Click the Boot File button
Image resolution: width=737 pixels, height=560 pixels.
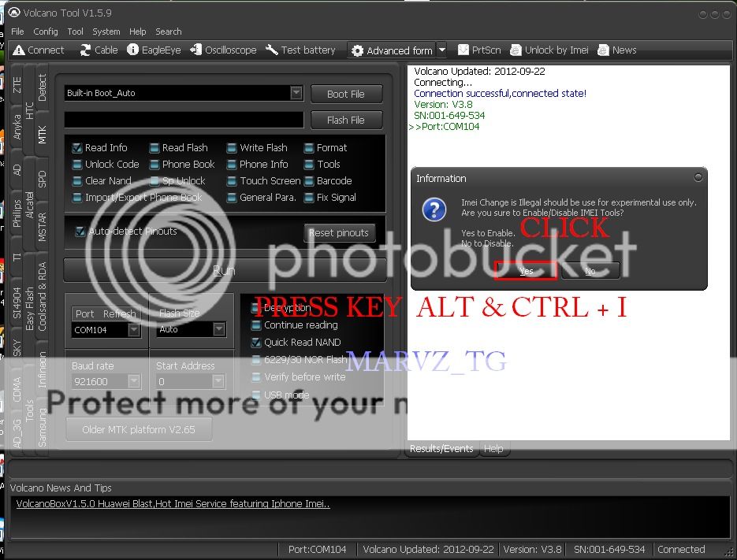click(346, 94)
